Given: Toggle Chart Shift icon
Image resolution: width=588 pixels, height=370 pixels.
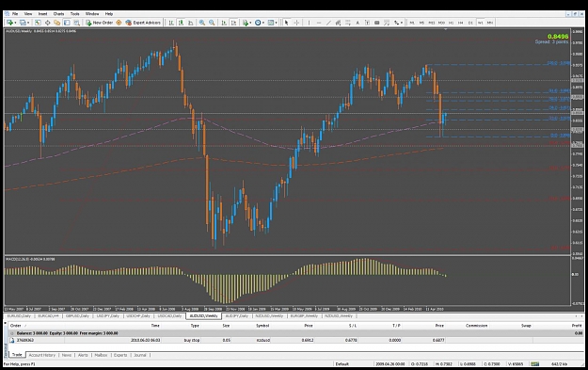Looking at the screenshot, I should [233, 23].
